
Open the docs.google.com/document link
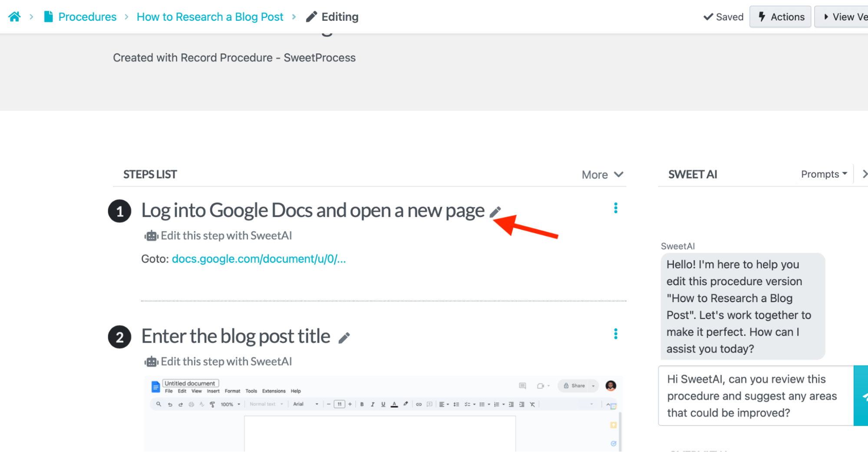pyautogui.click(x=259, y=259)
